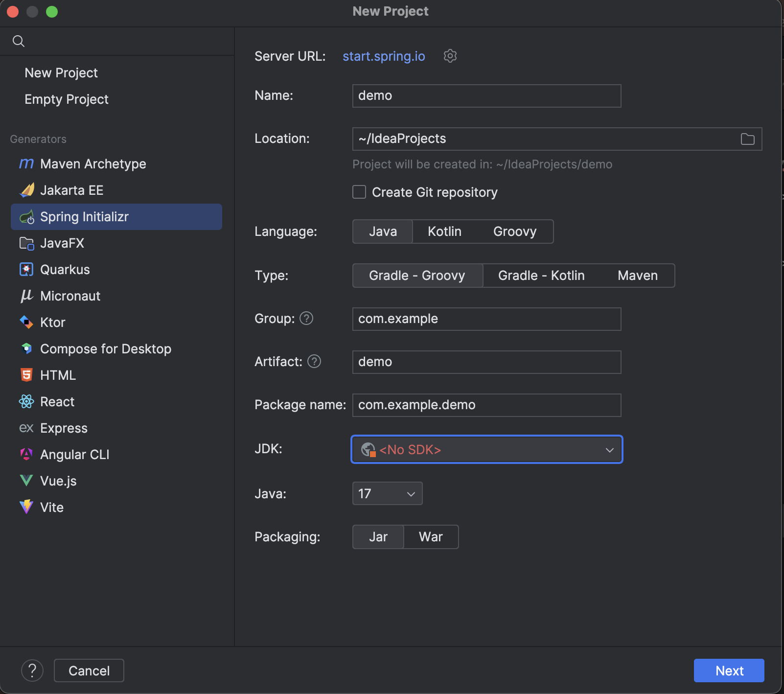
Task: Select Ktor generator label
Action: [x=53, y=323]
